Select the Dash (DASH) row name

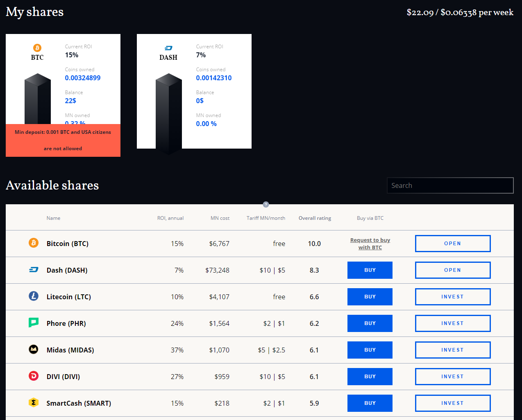(67, 270)
